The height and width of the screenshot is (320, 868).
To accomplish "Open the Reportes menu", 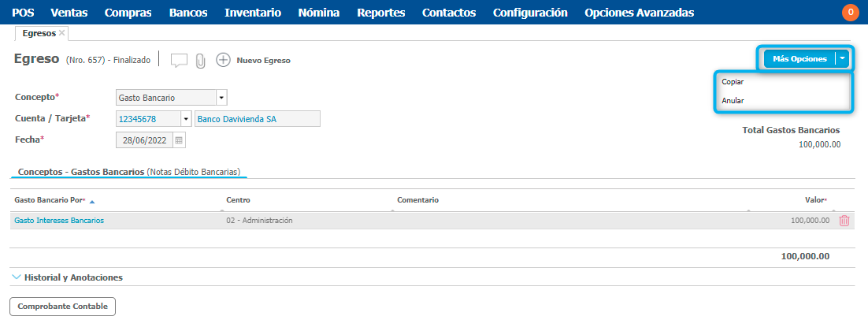I will tap(380, 13).
